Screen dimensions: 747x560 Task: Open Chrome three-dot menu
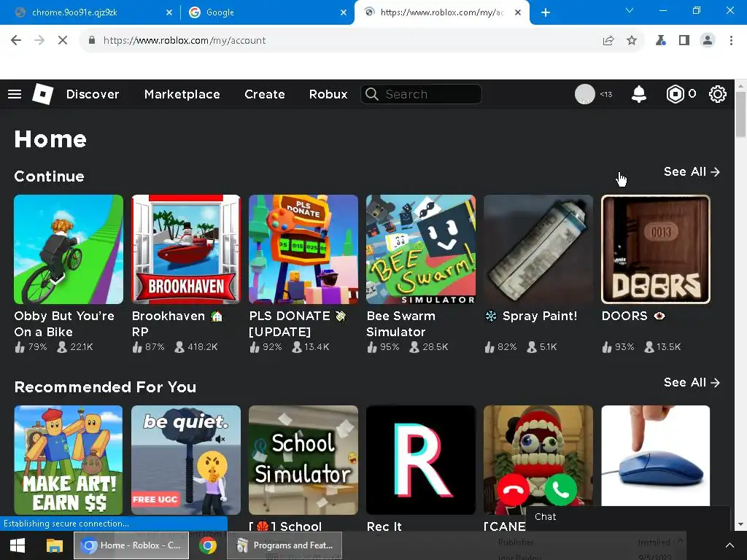pos(731,41)
